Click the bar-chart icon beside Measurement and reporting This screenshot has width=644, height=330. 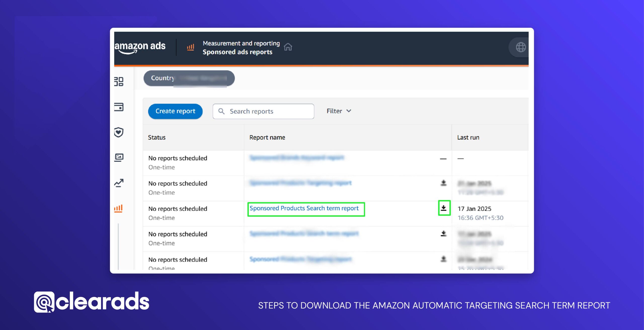point(191,47)
